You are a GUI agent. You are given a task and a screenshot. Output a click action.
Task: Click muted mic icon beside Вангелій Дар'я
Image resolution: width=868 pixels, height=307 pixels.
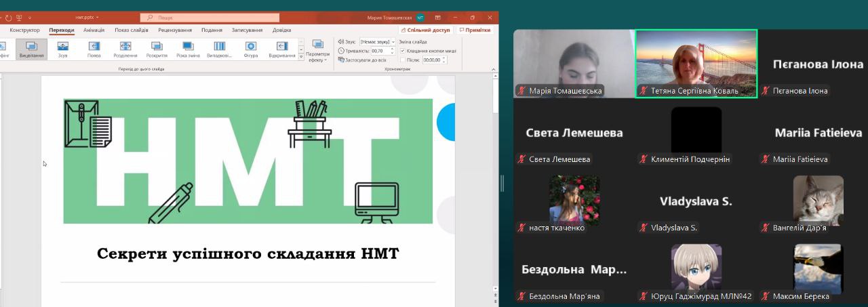766,228
